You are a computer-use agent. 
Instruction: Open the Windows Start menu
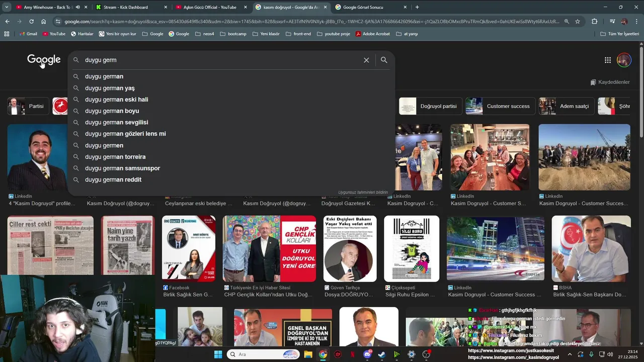(x=218, y=354)
